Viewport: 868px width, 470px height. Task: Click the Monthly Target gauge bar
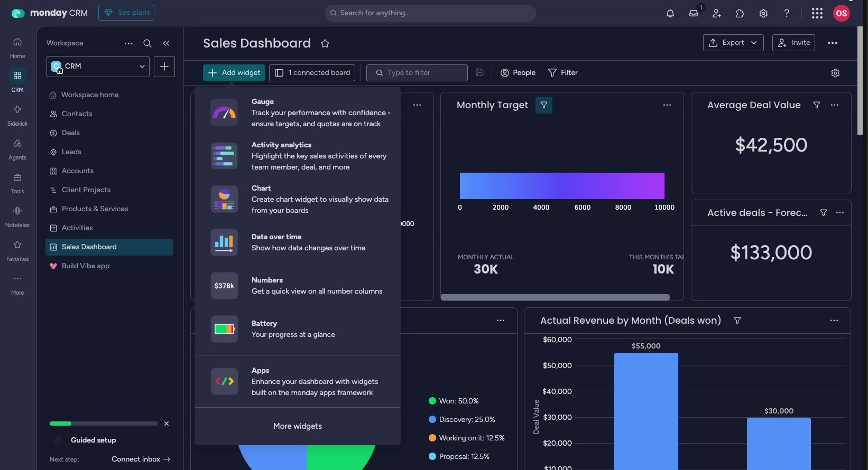(x=562, y=186)
